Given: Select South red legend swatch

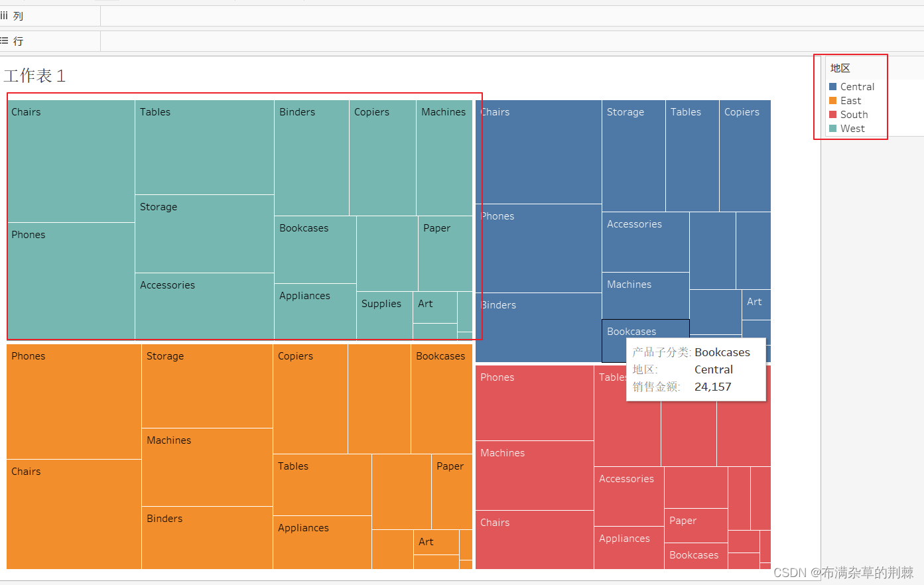Looking at the screenshot, I should click(x=833, y=115).
